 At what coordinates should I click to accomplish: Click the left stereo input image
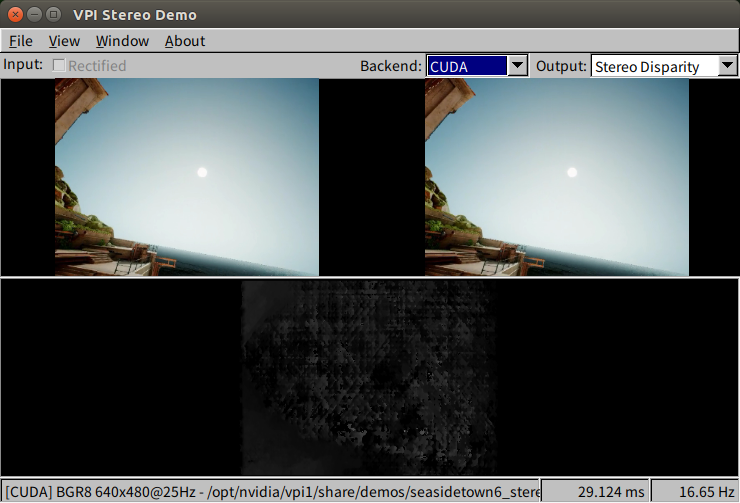pos(187,177)
